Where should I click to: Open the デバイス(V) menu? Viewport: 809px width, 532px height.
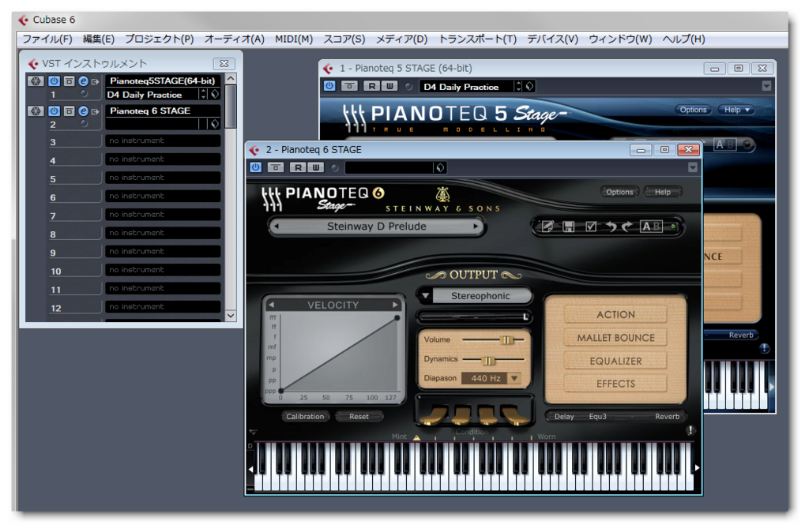552,39
